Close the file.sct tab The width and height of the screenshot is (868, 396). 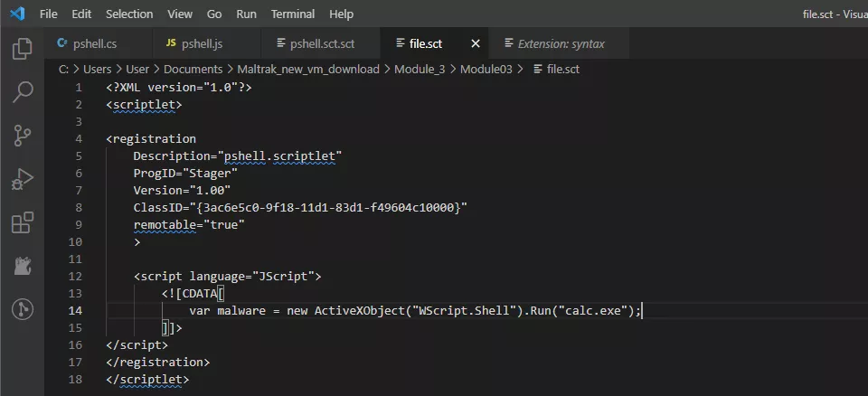[x=476, y=43]
